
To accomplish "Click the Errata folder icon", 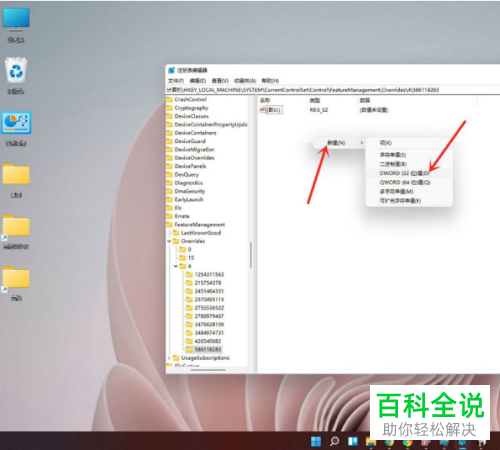I will tap(170, 216).
